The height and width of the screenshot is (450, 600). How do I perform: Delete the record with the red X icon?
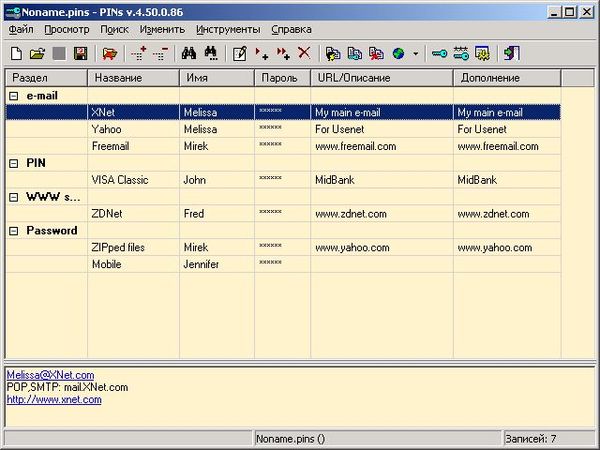304,53
